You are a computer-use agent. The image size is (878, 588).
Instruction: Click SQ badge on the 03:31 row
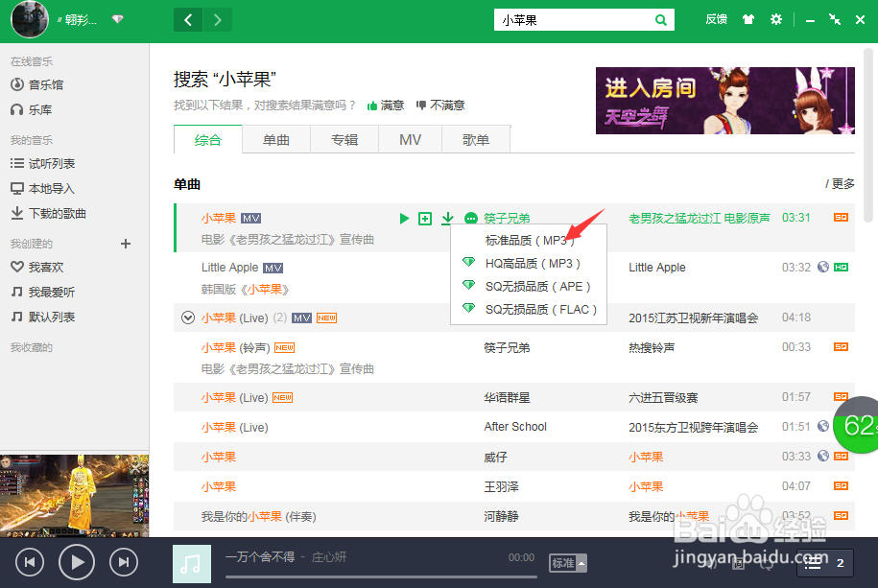pyautogui.click(x=841, y=218)
